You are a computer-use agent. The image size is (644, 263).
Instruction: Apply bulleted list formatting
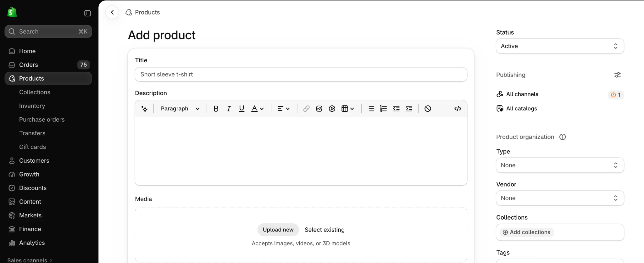coord(371,109)
